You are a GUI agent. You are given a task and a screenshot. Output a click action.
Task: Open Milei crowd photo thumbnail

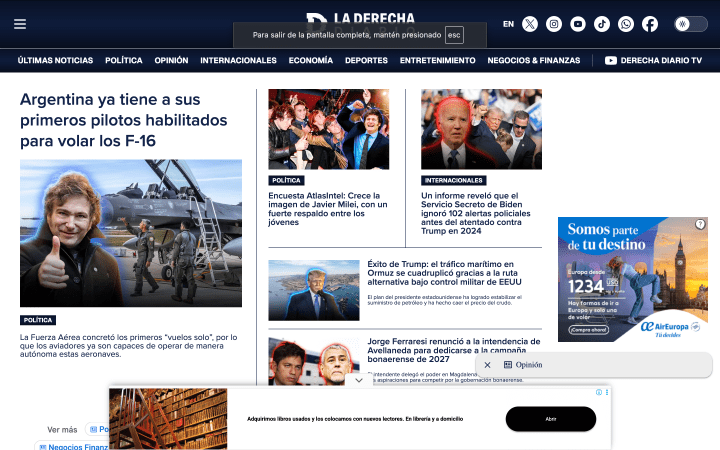329,129
